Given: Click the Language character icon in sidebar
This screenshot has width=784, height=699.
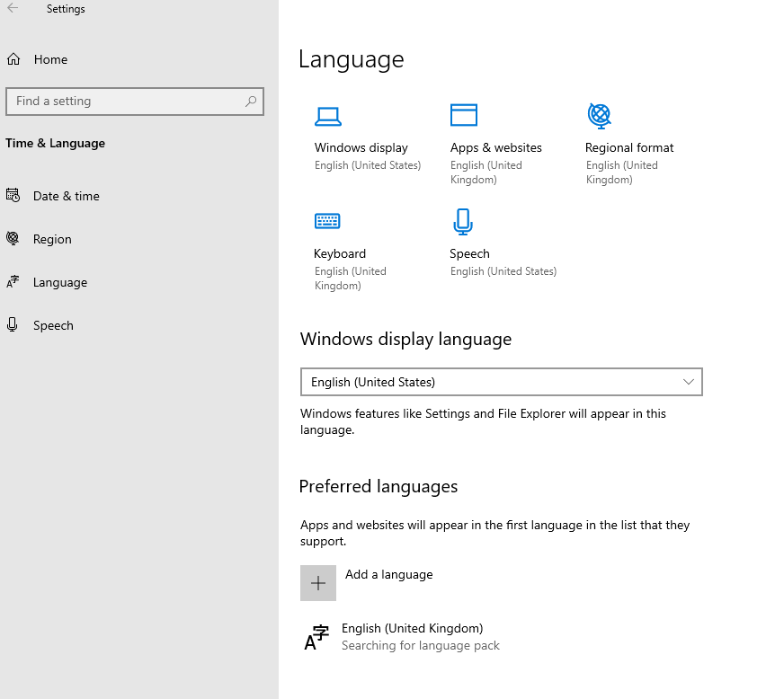Looking at the screenshot, I should pyautogui.click(x=13, y=282).
